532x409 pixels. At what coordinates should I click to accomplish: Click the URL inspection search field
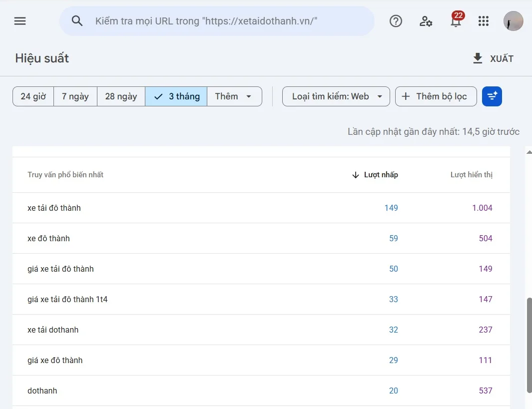click(217, 21)
